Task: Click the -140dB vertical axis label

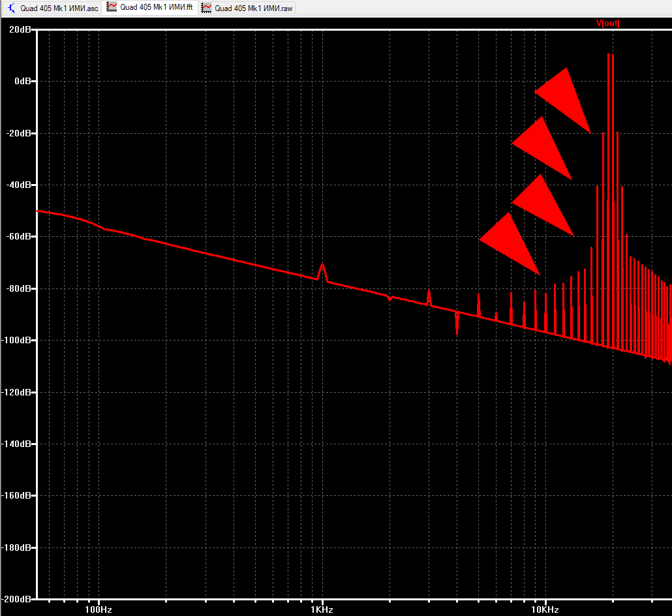Action: tap(16, 444)
